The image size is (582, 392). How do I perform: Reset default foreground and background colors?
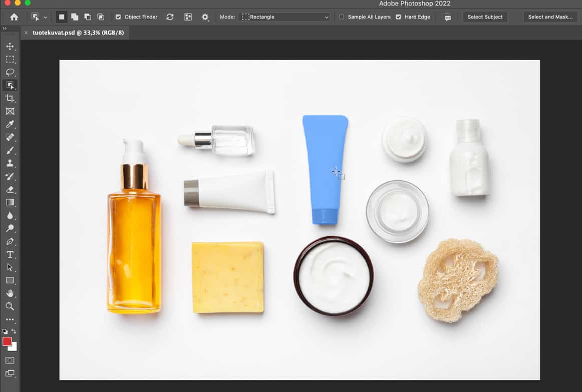5,331
